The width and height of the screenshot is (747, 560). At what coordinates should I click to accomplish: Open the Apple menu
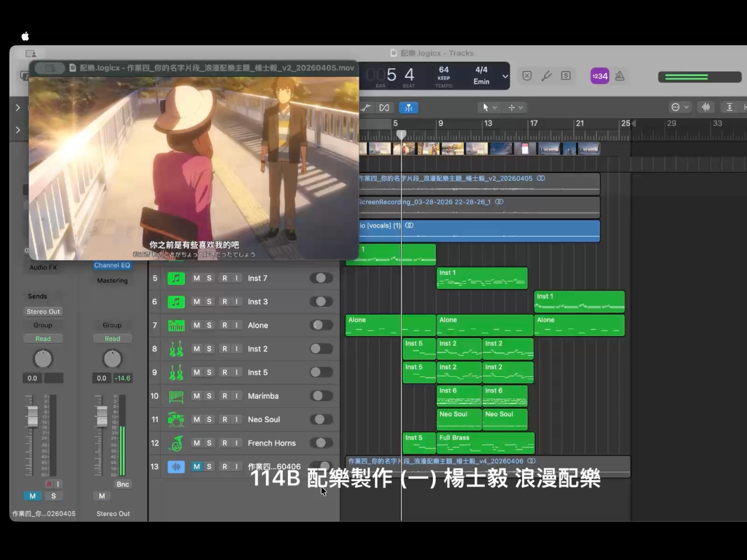(25, 36)
